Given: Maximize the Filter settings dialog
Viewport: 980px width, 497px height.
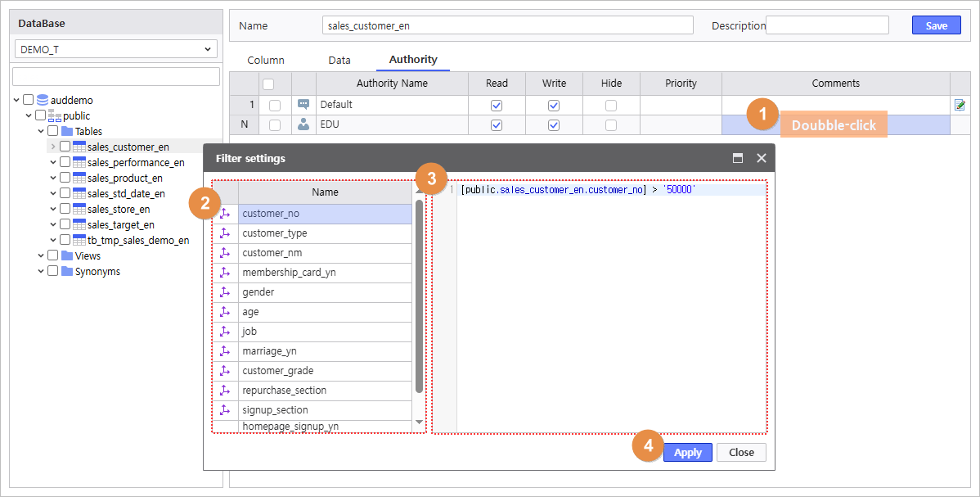Looking at the screenshot, I should [737, 158].
